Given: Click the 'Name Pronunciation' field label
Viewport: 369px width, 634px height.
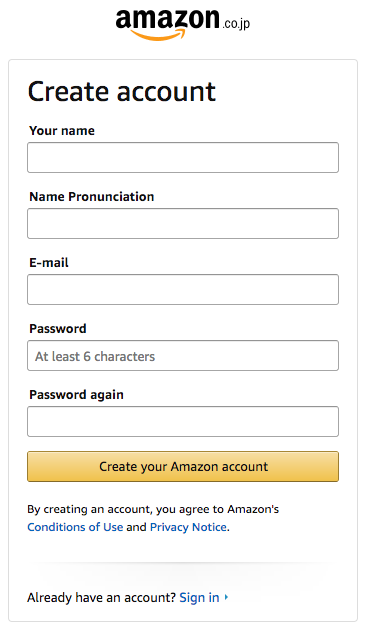Looking at the screenshot, I should click(92, 197).
